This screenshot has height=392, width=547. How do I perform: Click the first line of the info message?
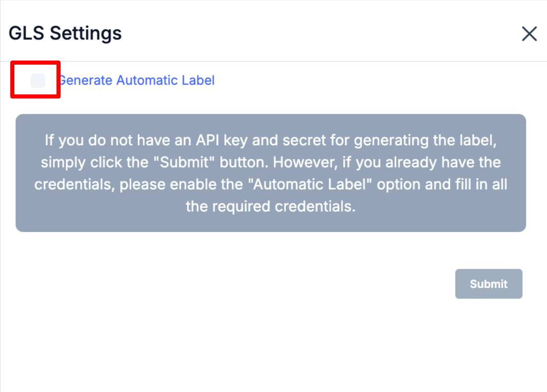tap(271, 141)
